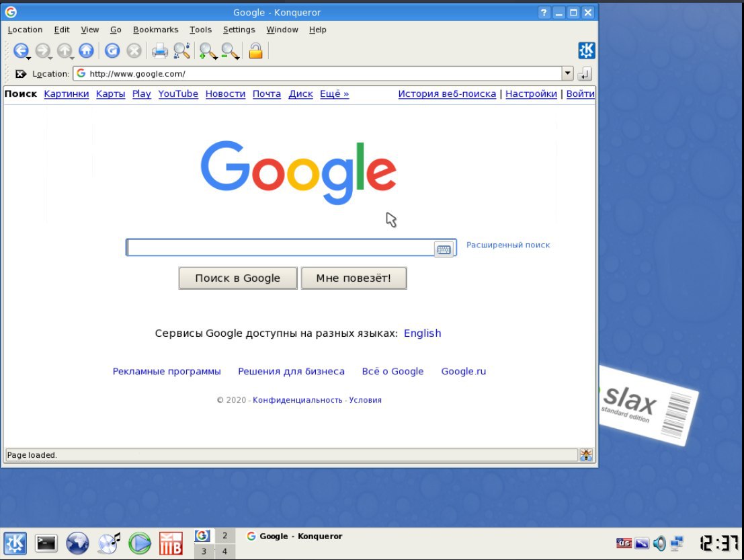Open the Диск link
This screenshot has height=560, width=744.
tap(301, 94)
